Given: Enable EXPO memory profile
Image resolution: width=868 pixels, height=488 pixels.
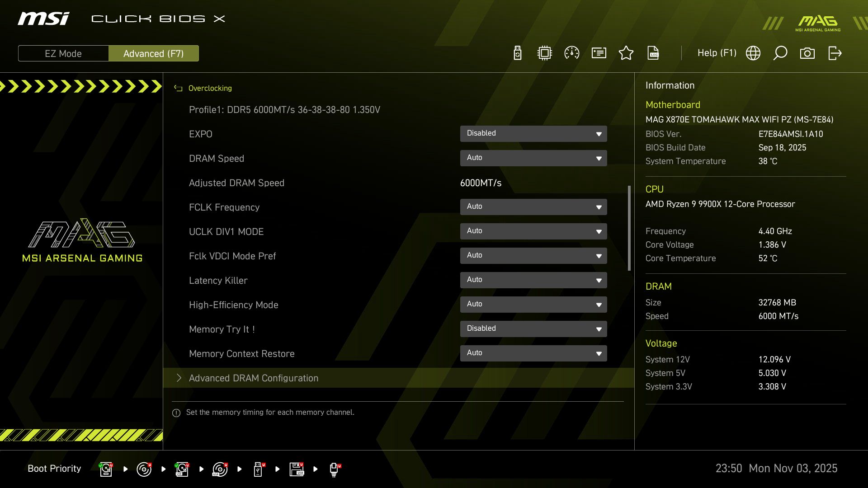Looking at the screenshot, I should 533,134.
